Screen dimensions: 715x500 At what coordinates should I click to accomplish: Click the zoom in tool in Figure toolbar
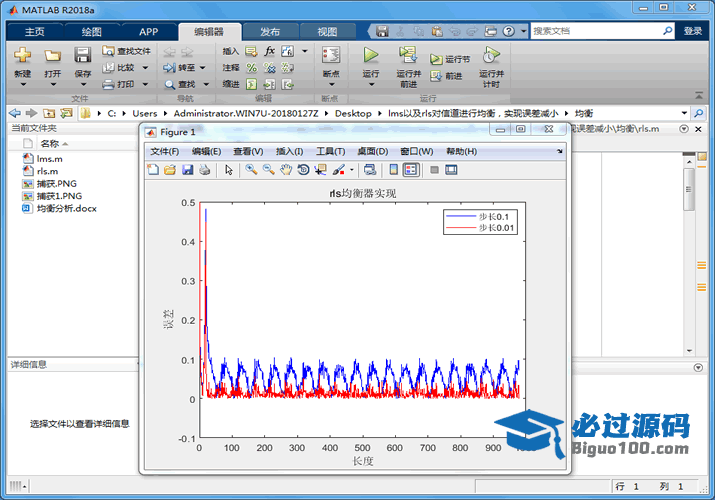click(252, 170)
